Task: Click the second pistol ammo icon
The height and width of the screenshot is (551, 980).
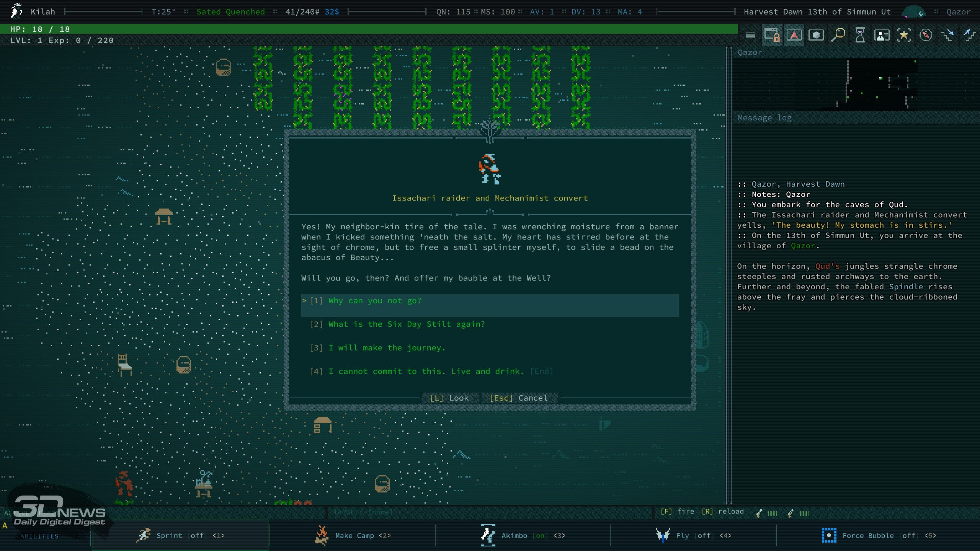Action: click(x=791, y=513)
